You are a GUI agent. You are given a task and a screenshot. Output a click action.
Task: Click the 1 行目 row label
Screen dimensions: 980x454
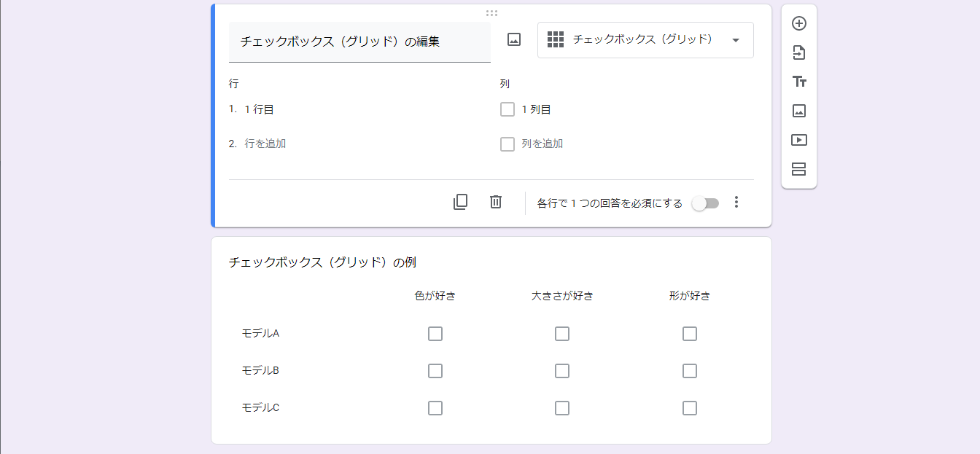pos(260,109)
